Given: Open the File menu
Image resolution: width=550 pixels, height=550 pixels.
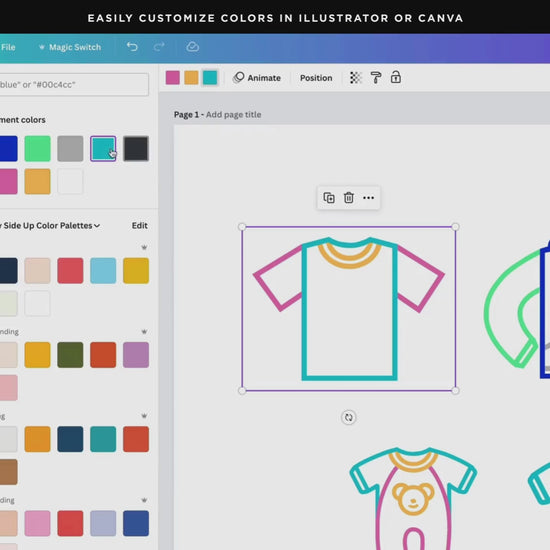Looking at the screenshot, I should (8, 47).
